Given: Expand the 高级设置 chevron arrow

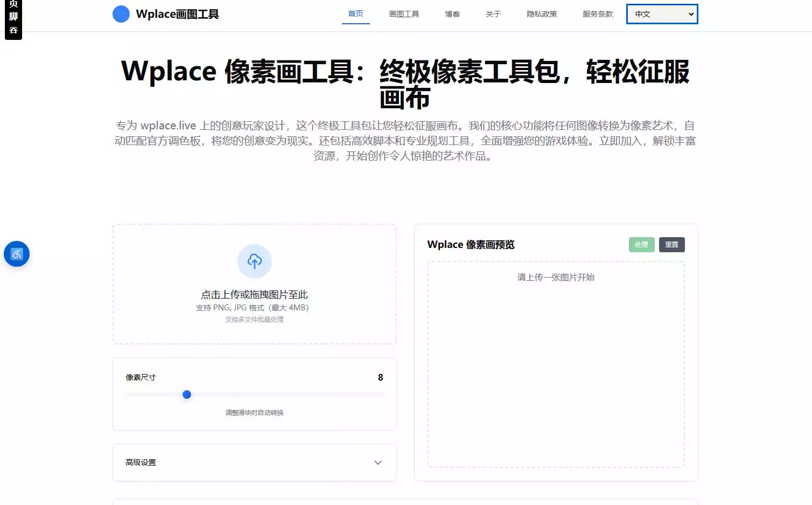Looking at the screenshot, I should pyautogui.click(x=378, y=462).
